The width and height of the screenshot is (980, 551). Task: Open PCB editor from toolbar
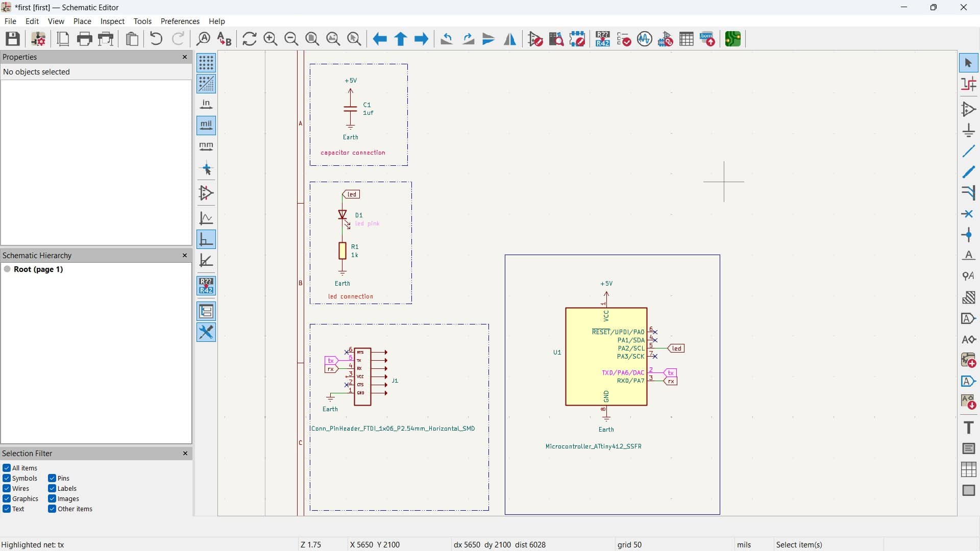(733, 39)
